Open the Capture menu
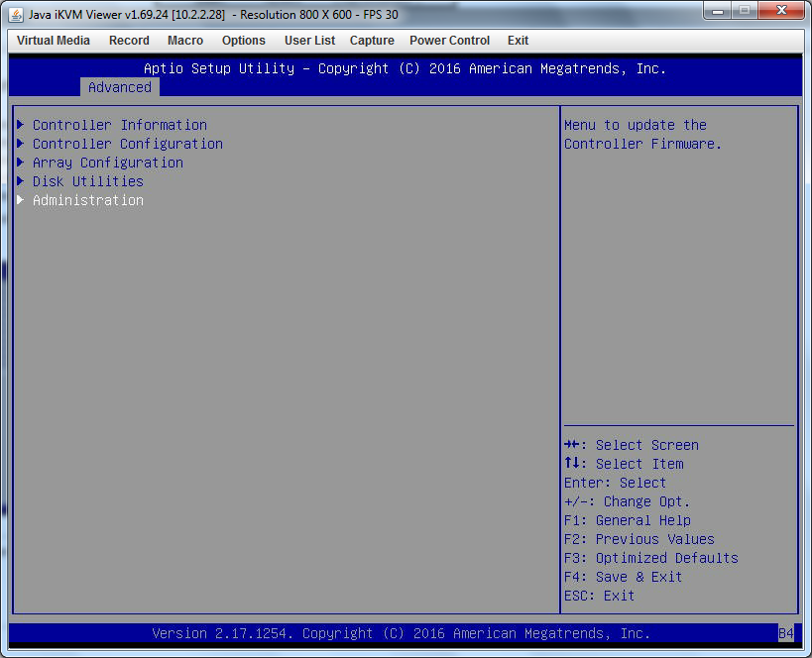The height and width of the screenshot is (658, 812). click(372, 41)
